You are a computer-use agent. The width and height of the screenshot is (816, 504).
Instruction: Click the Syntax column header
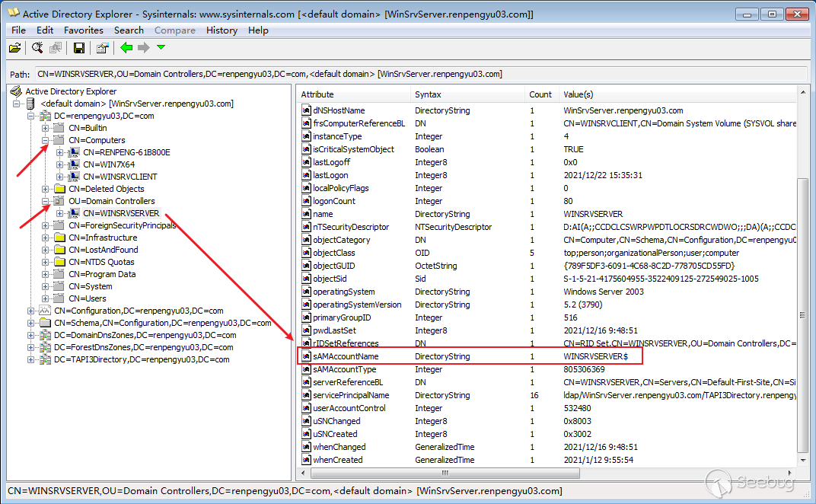[x=467, y=94]
